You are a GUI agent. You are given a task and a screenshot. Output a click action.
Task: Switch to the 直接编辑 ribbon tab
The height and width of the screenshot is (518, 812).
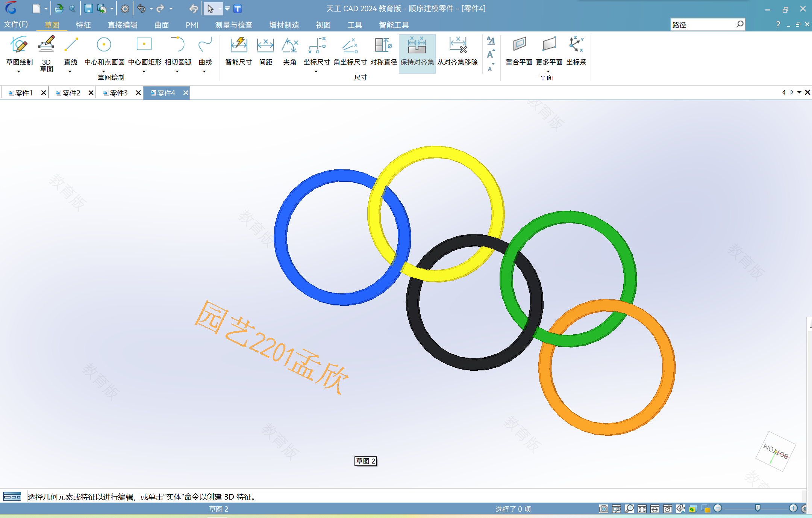click(123, 25)
